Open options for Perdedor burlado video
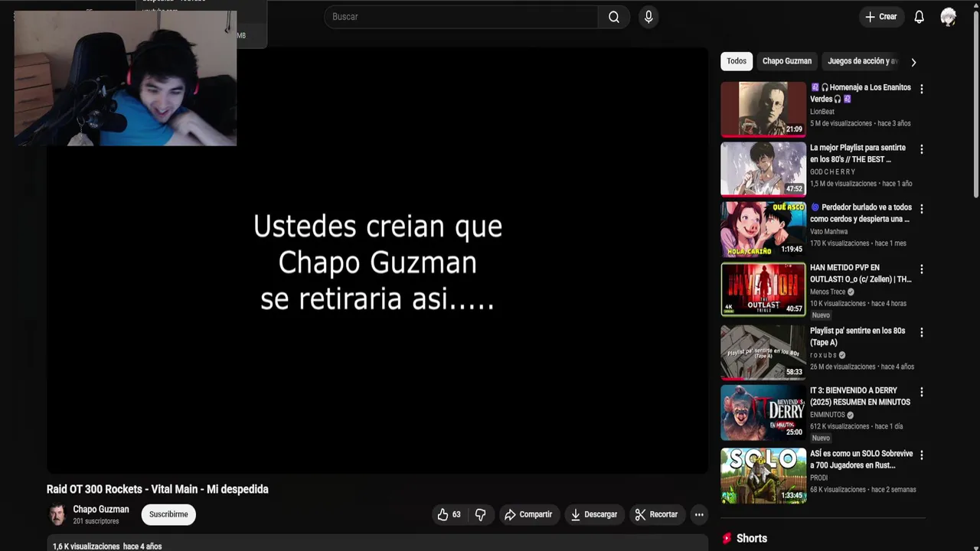 [x=921, y=209]
